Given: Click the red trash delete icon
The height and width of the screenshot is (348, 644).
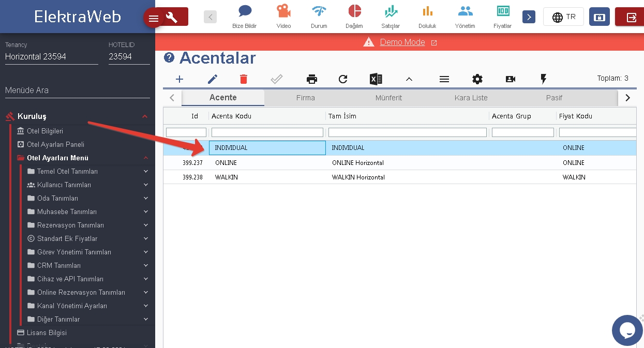Looking at the screenshot, I should [x=244, y=79].
